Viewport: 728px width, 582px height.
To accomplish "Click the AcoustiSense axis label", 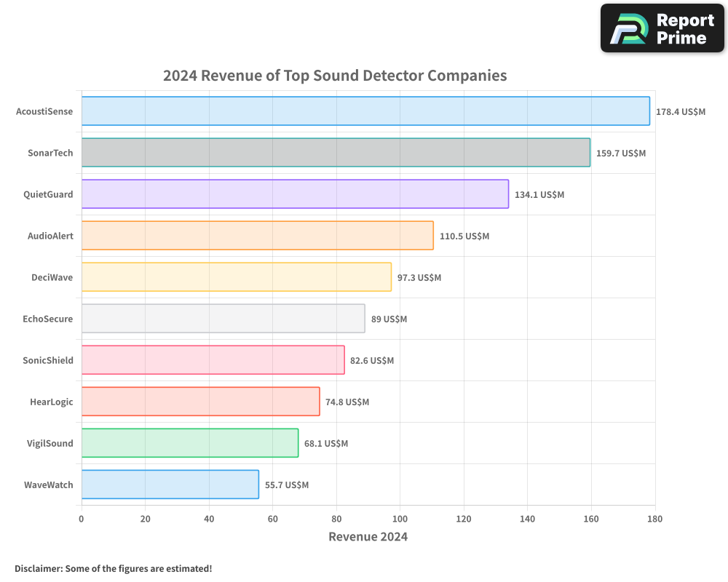I will tap(44, 111).
